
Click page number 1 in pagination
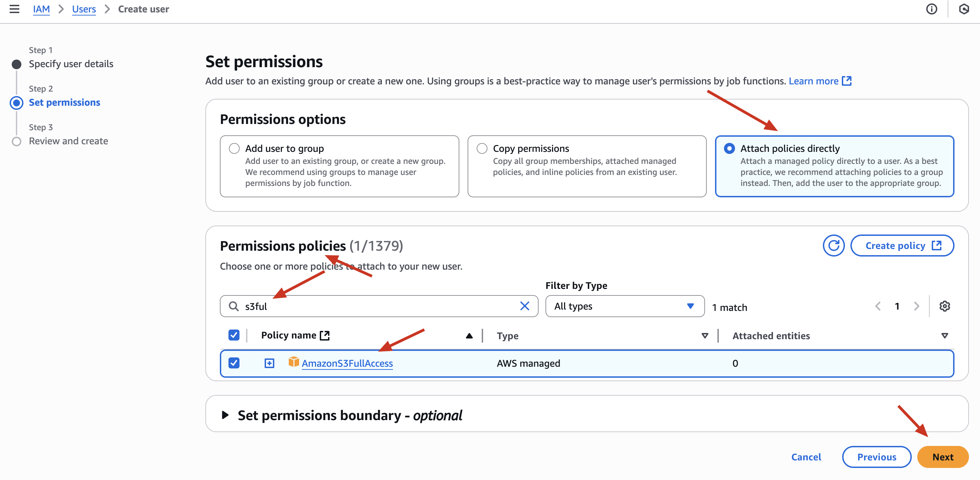coord(897,306)
